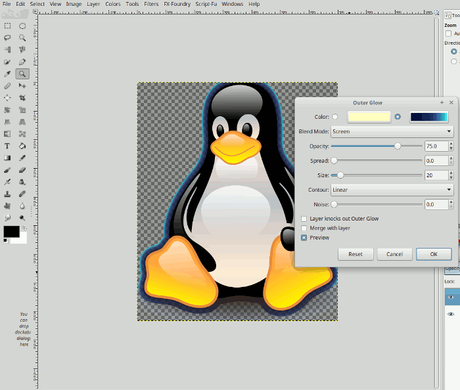Click the Size slider handle
The image size is (460, 390).
coord(340,175)
